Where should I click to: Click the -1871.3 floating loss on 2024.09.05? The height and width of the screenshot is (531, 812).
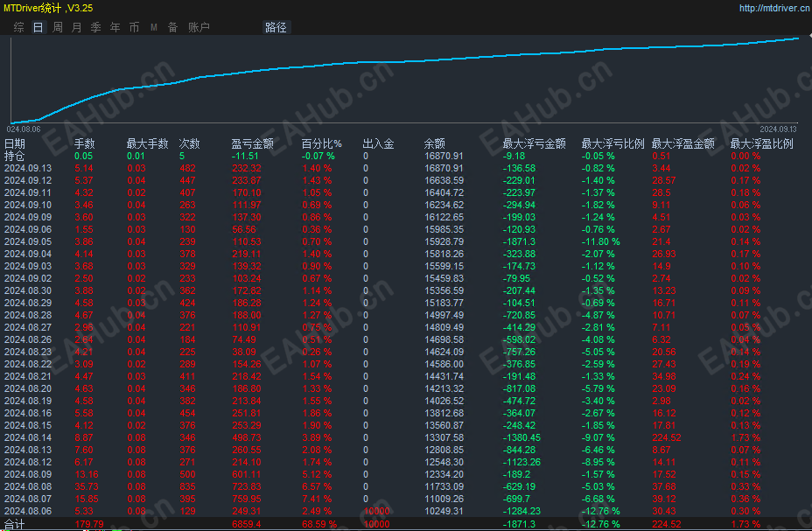pyautogui.click(x=520, y=241)
